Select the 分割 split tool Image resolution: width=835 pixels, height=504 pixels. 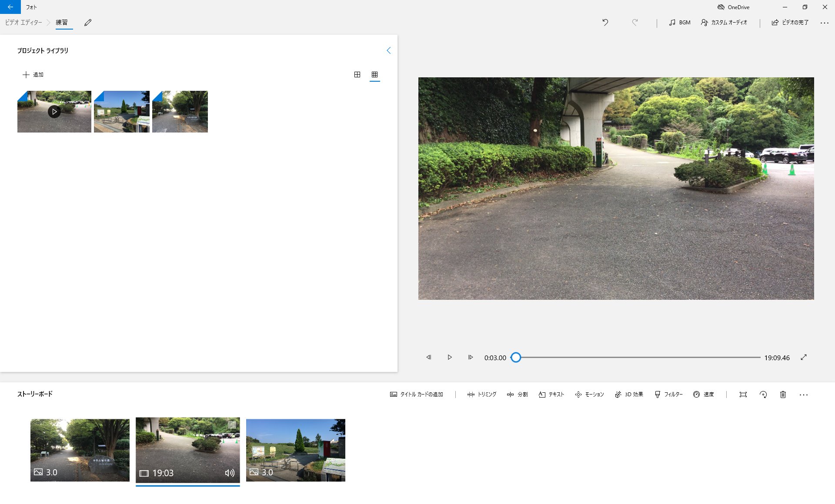517,395
